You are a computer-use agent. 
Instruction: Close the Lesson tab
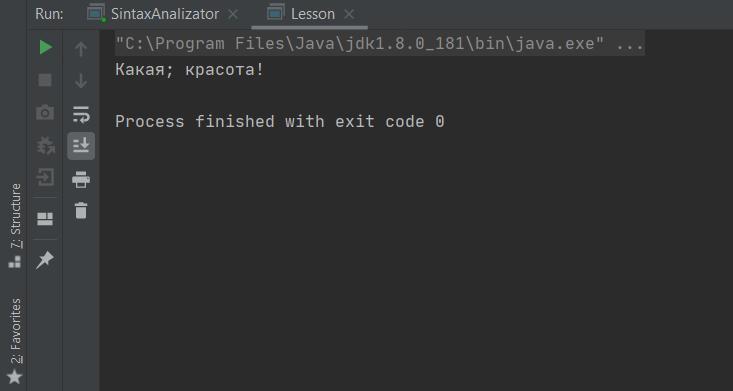click(349, 14)
